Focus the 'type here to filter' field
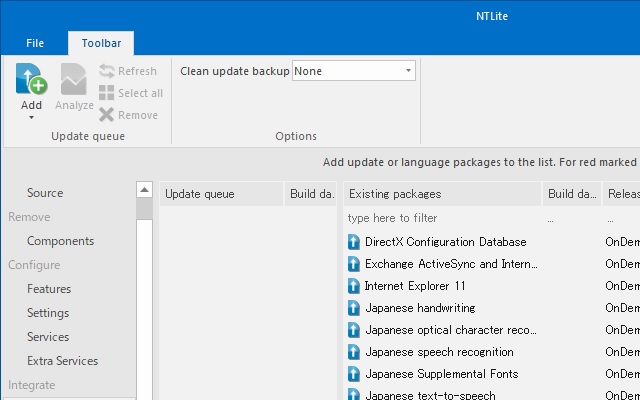This screenshot has width=640, height=400. point(442,218)
